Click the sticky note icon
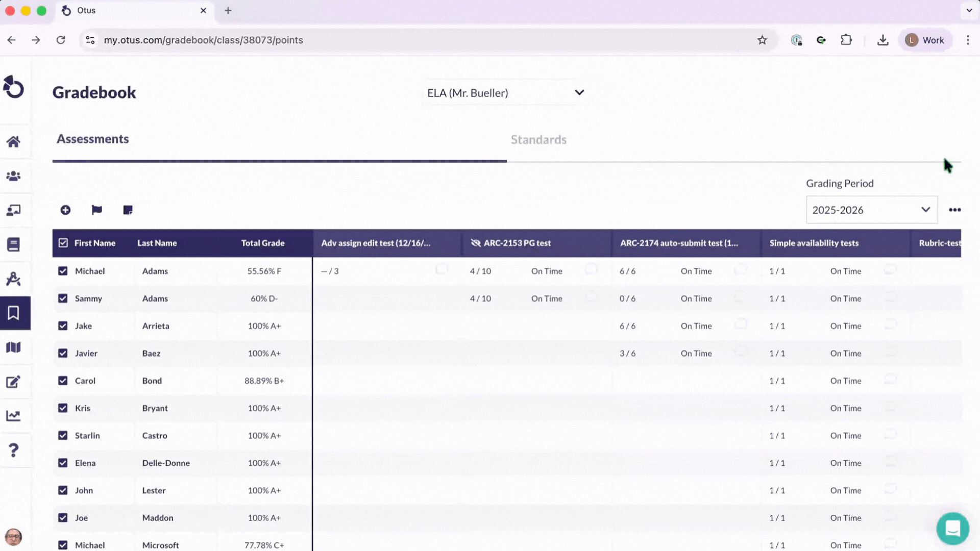980x551 pixels. (x=128, y=210)
